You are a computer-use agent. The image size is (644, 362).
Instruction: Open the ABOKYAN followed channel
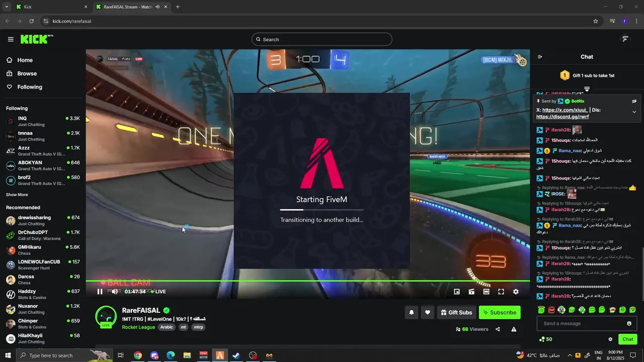[x=43, y=165]
